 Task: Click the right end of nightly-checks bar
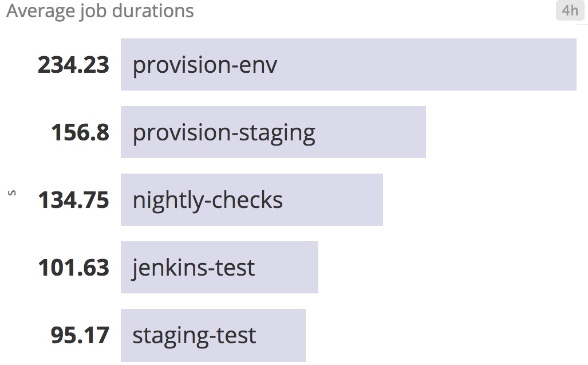(x=380, y=199)
